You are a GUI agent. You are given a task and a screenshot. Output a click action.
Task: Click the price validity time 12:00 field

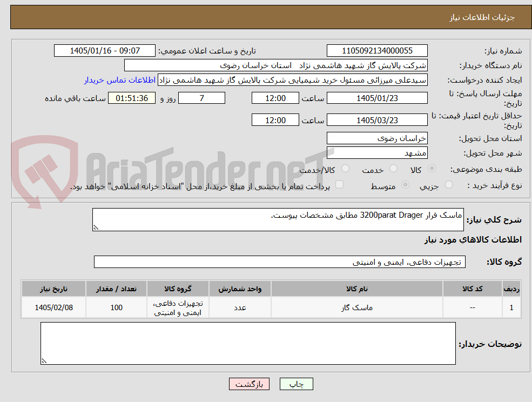(275, 120)
